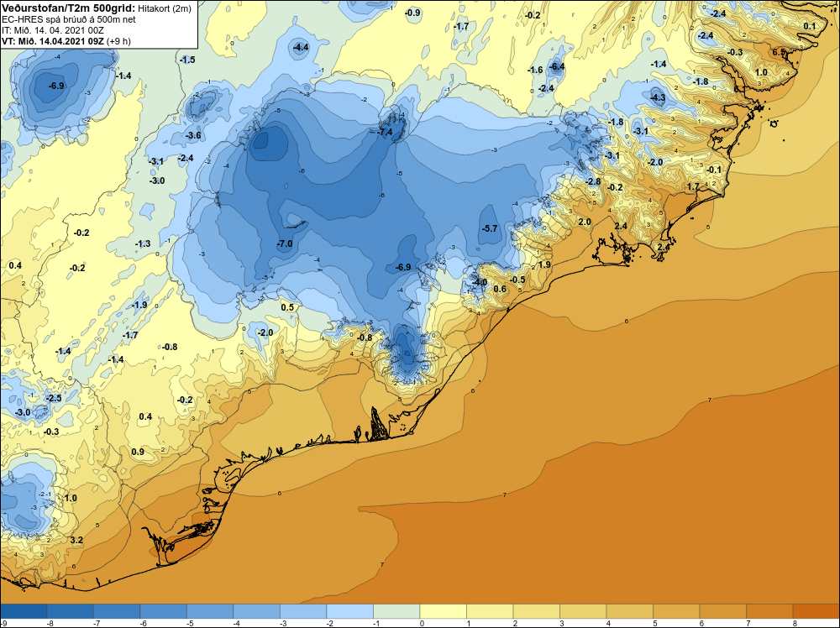Select the 'EC-HRES spá brúuð á 500m net' line
Screen dimensions: 840x628
69,19
